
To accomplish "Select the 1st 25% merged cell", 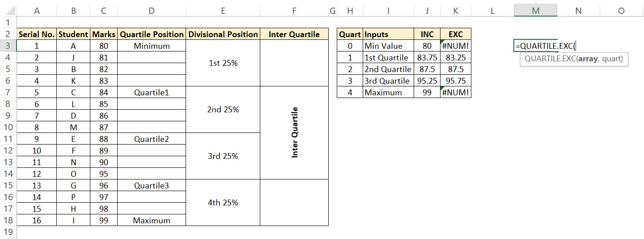I will click(x=223, y=63).
